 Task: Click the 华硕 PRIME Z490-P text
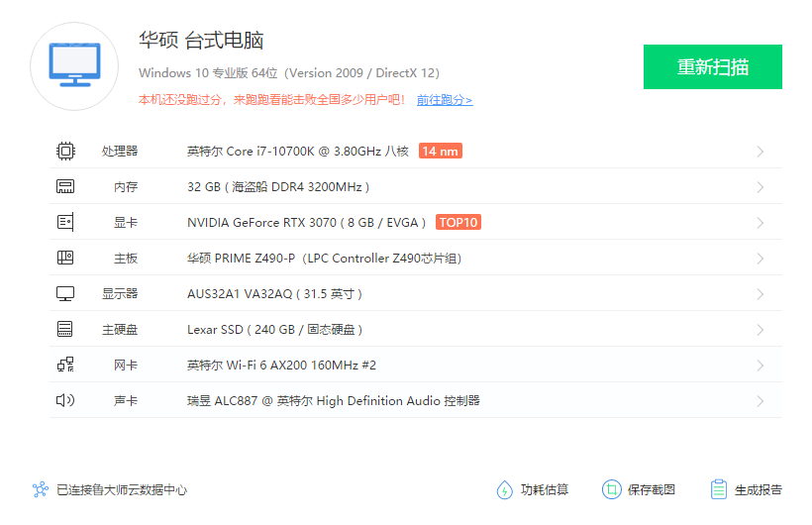324,259
